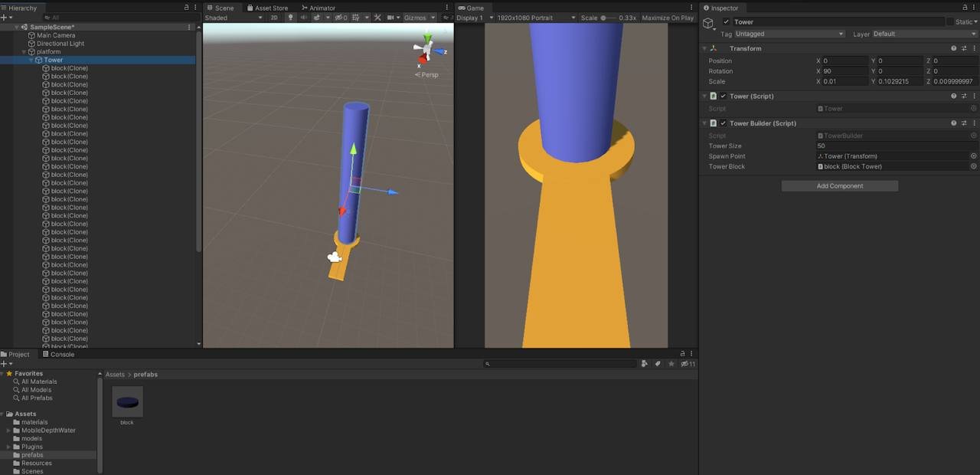Image resolution: width=980 pixels, height=475 pixels.
Task: Switch to the Animator tab
Action: tap(318, 8)
